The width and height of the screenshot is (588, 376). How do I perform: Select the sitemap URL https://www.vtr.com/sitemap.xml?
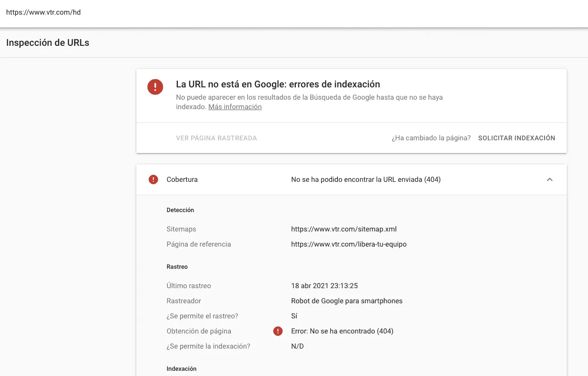point(344,229)
